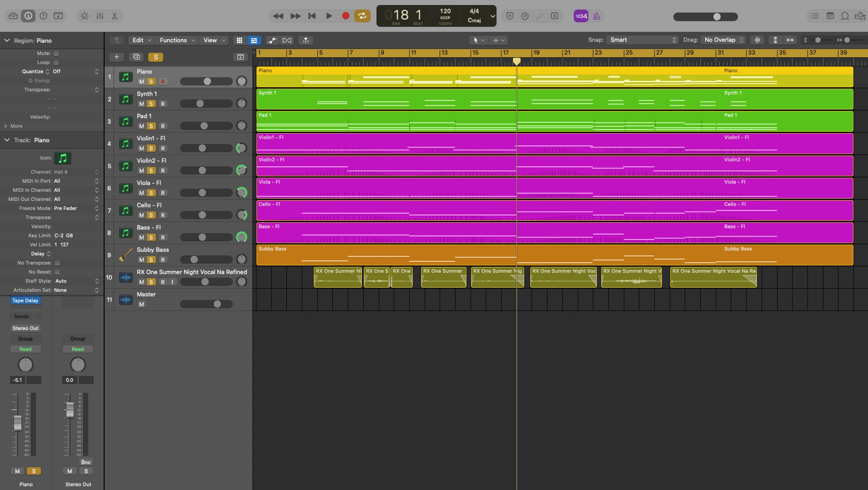Open the Functions menu

pyautogui.click(x=177, y=40)
